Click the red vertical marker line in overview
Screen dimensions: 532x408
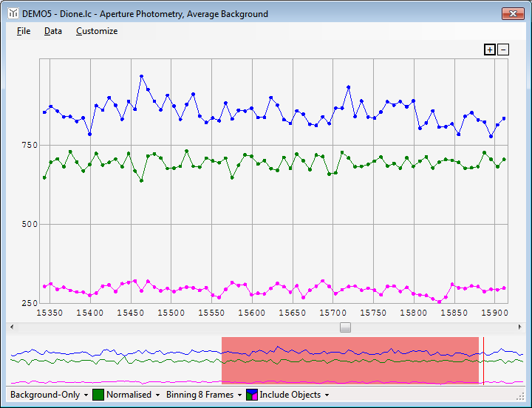tap(482, 360)
